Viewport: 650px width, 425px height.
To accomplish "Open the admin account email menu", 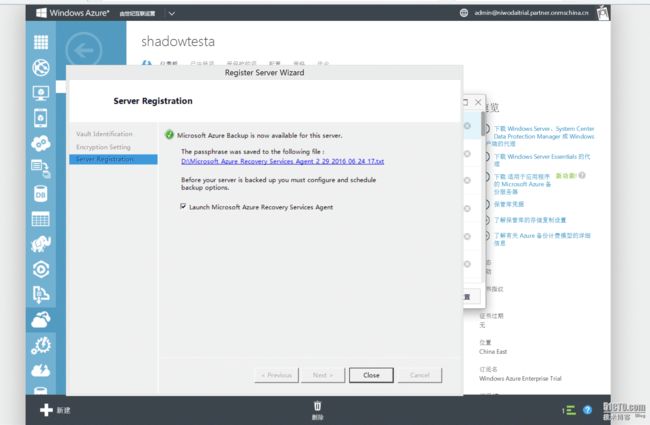I will coord(531,13).
